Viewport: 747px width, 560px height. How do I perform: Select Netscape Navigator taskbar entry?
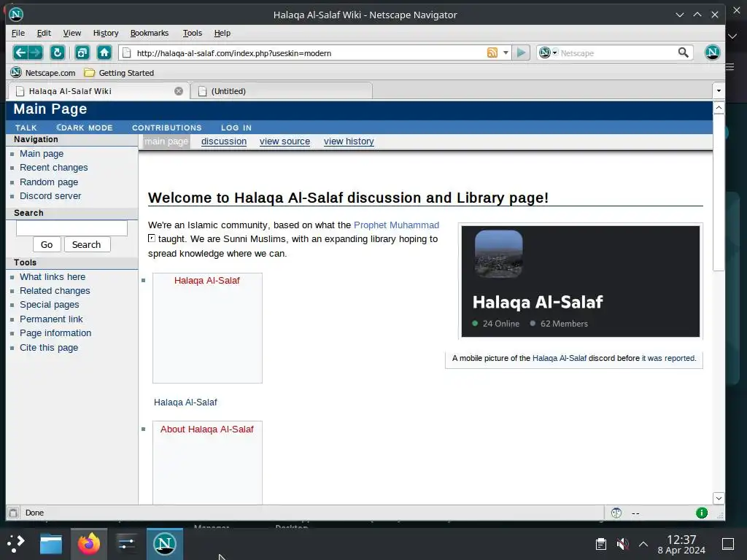pyautogui.click(x=165, y=544)
